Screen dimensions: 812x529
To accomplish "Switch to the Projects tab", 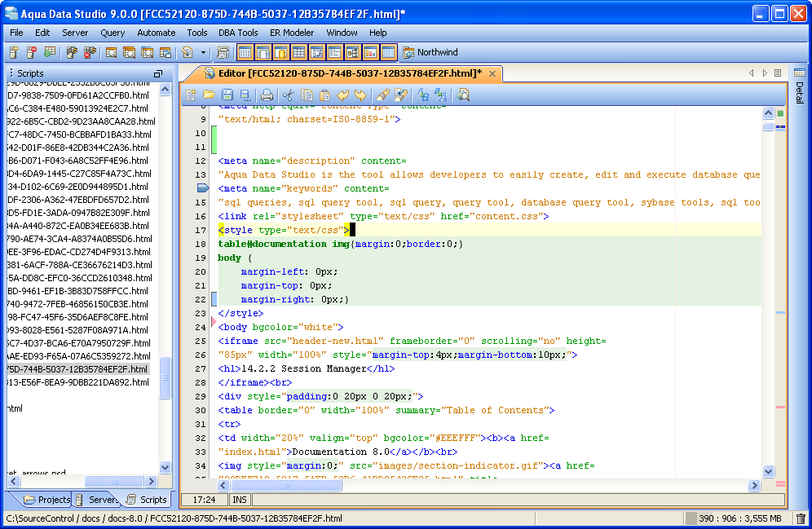I will (47, 500).
